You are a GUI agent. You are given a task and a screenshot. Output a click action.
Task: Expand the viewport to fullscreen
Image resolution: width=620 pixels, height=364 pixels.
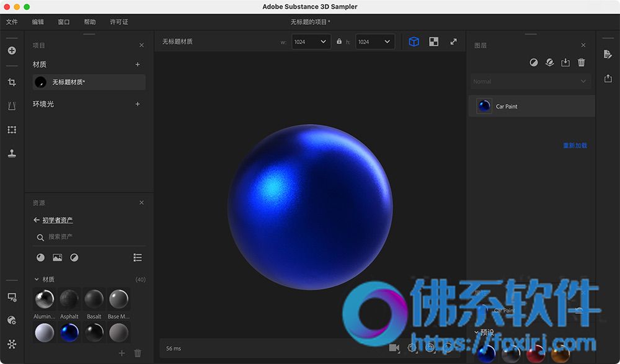pyautogui.click(x=454, y=42)
